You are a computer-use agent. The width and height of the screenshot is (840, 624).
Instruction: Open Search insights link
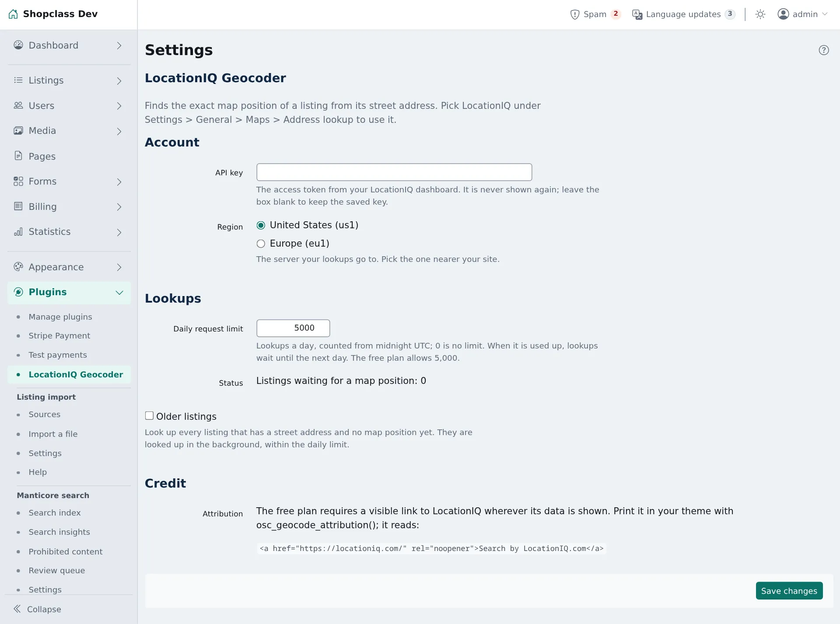59,532
